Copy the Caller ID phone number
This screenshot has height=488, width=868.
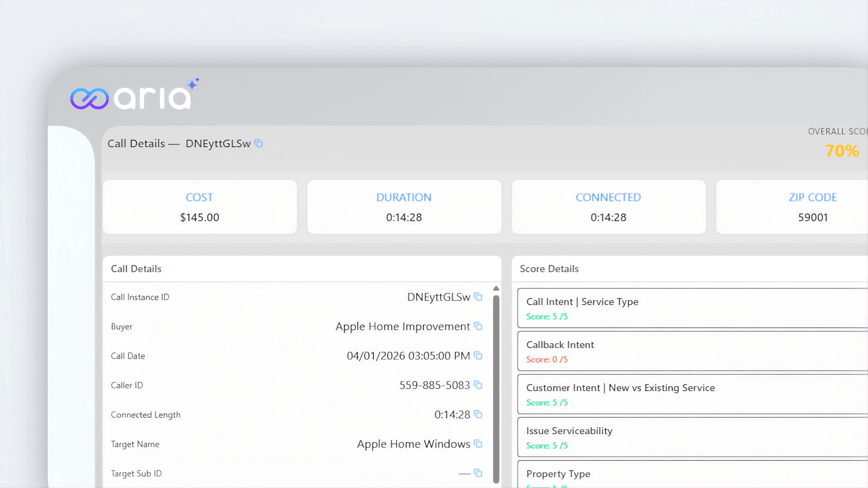tap(478, 385)
